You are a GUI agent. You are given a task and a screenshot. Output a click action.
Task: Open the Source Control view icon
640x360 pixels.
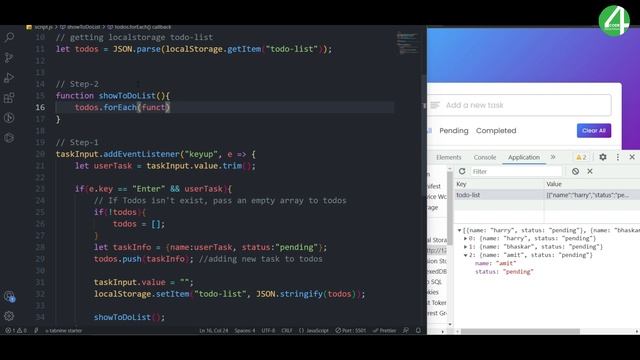(9, 58)
